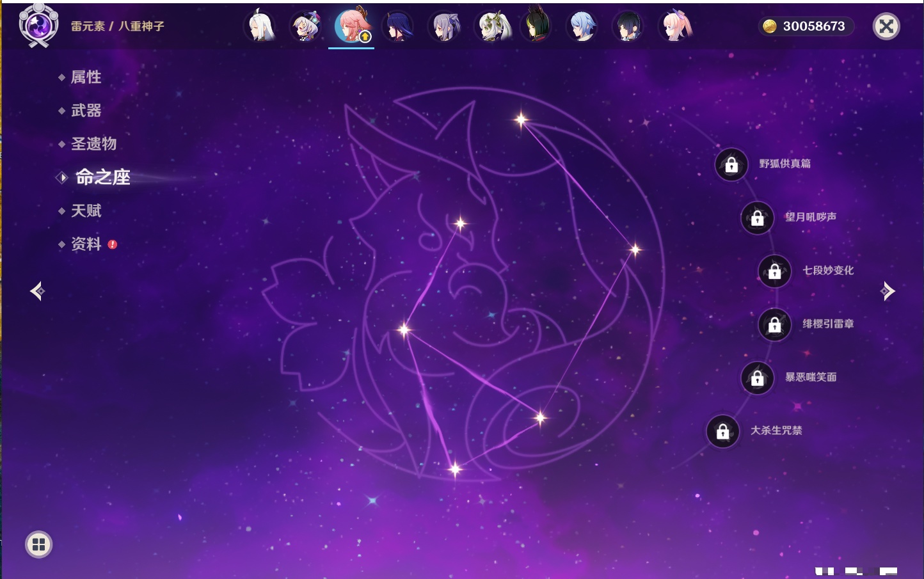Click the Mora amount 30058673
This screenshot has width=924, height=579.
(x=814, y=26)
